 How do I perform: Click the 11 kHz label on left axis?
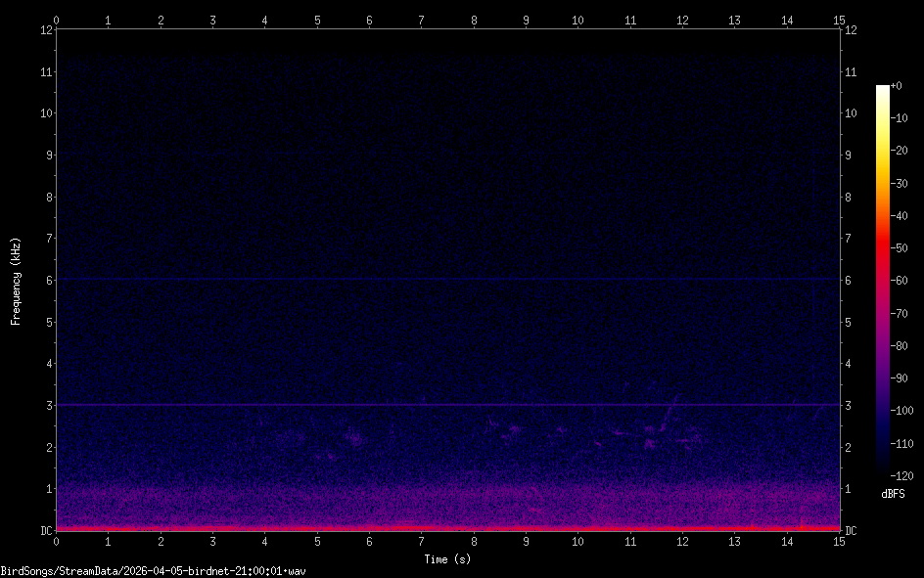pos(43,71)
